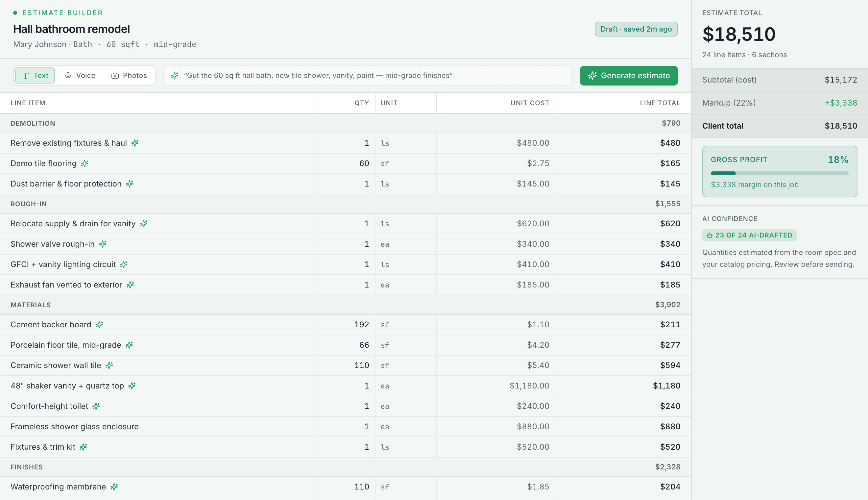Click AI sparkle icon beside Ceramic shower wall tile
The image size is (868, 500).
109,365
